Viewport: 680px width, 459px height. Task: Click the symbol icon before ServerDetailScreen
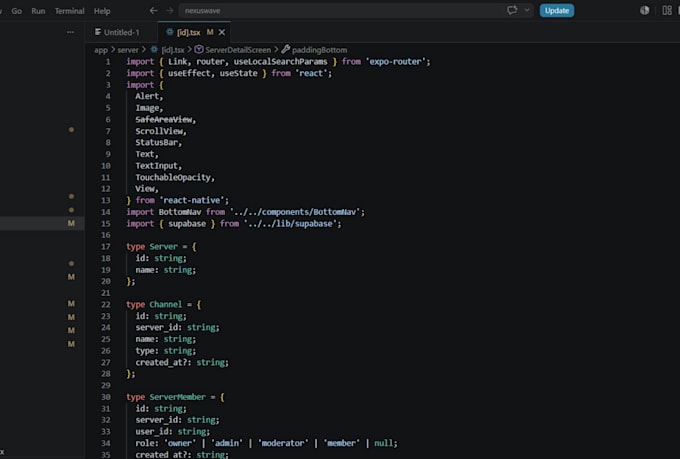[199, 49]
